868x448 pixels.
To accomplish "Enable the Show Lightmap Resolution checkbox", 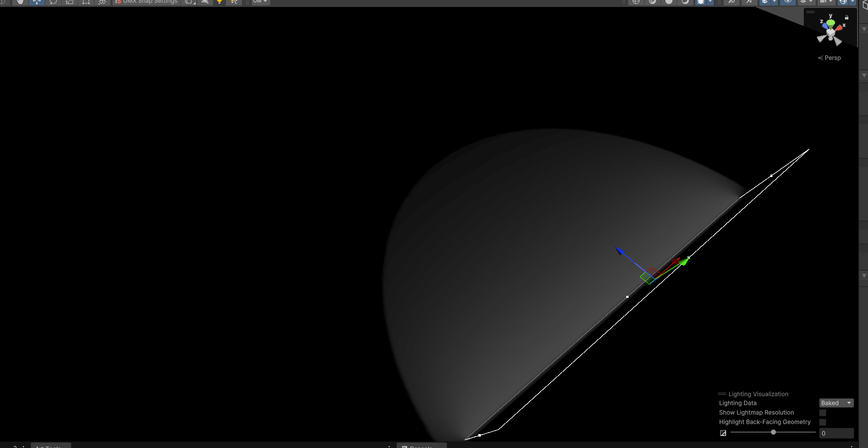I will (822, 412).
